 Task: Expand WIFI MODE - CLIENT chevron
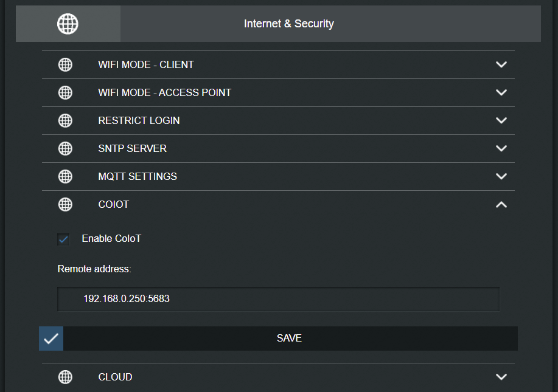[x=501, y=64]
